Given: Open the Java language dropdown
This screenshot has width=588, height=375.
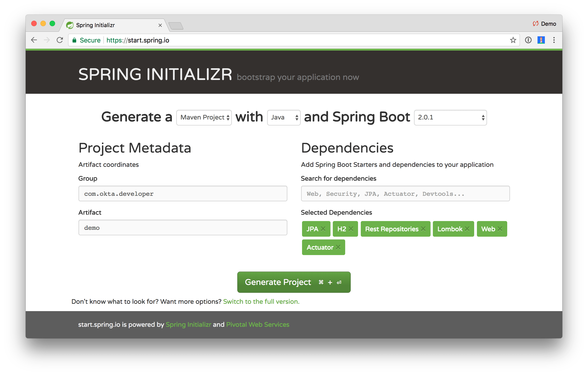Looking at the screenshot, I should pyautogui.click(x=284, y=118).
